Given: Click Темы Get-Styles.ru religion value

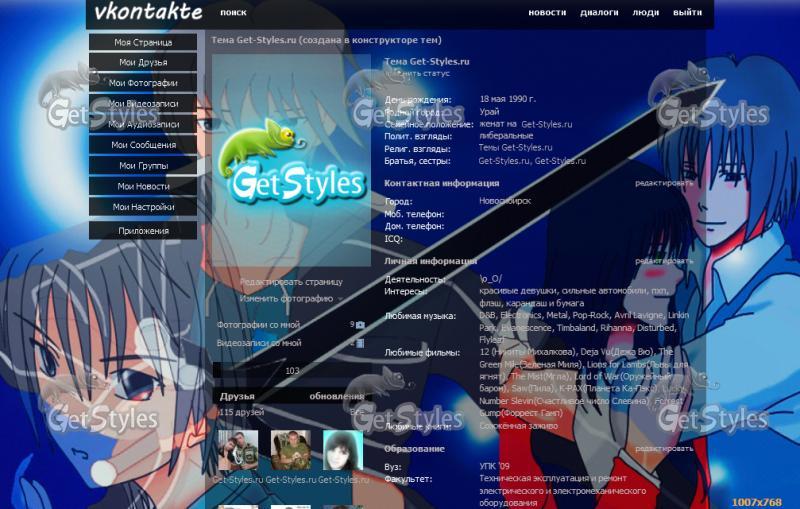Looking at the screenshot, I should 515,147.
